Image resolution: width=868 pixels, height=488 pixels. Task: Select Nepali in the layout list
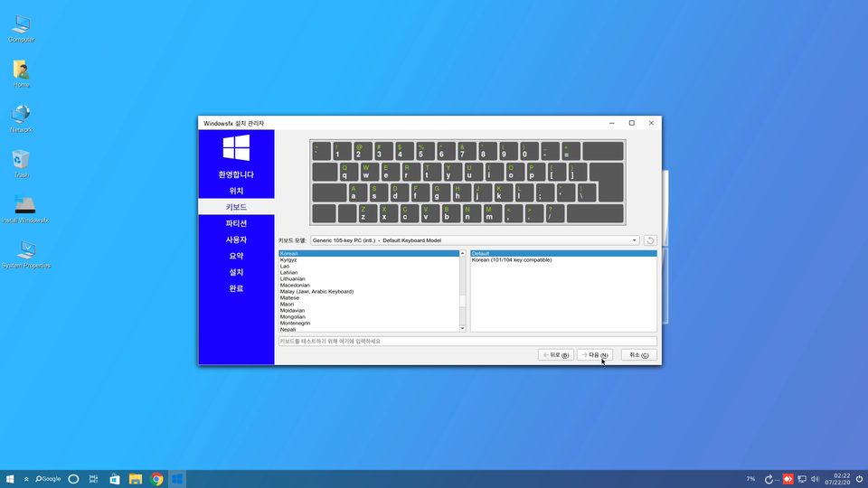tap(369, 329)
